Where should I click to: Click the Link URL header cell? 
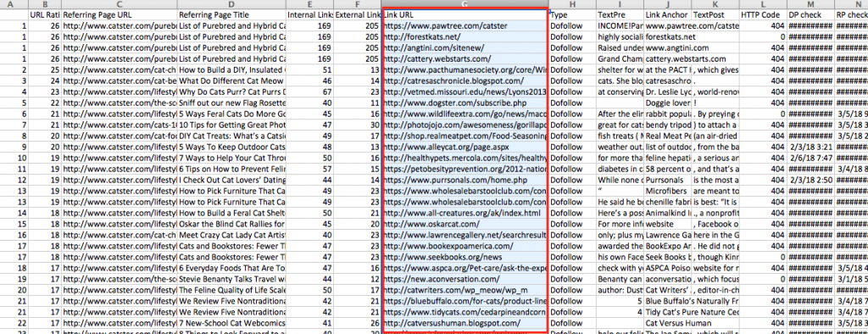465,15
